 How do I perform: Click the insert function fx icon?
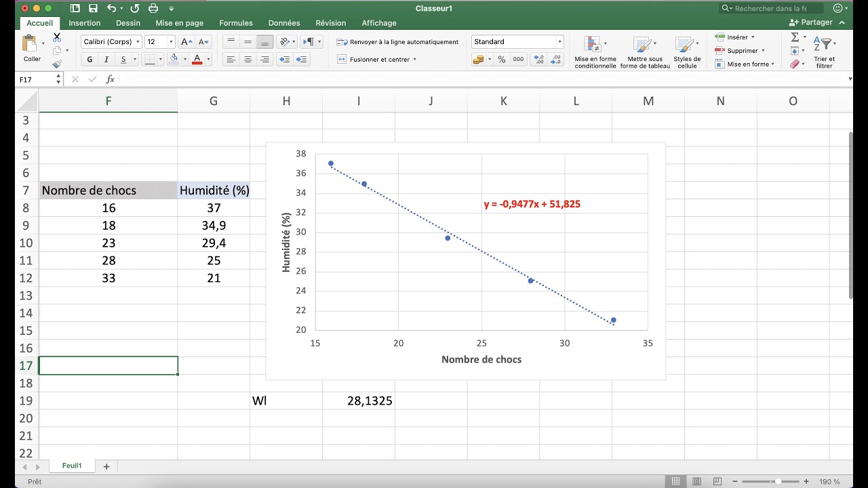click(110, 79)
